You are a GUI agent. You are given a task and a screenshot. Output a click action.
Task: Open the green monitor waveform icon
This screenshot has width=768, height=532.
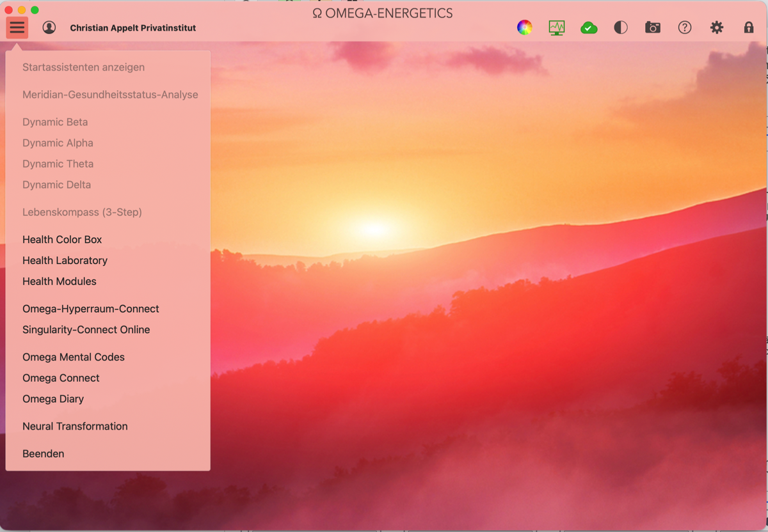point(557,27)
